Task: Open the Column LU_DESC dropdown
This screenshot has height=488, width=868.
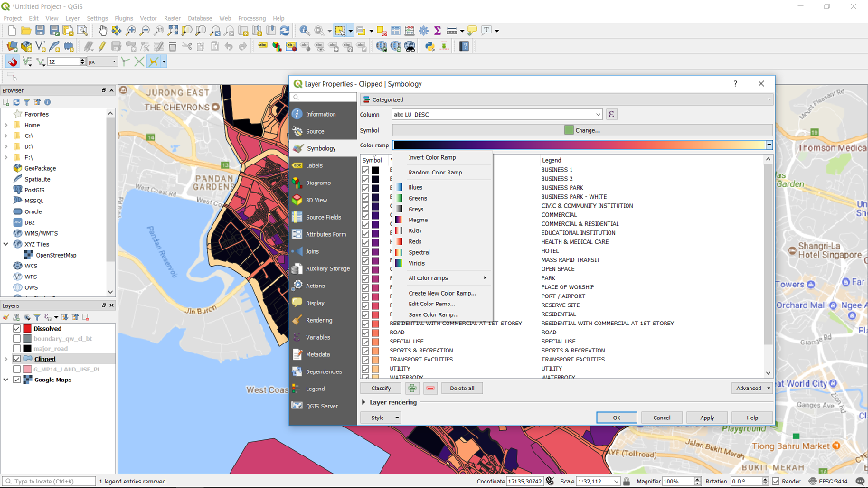Action: coord(598,115)
